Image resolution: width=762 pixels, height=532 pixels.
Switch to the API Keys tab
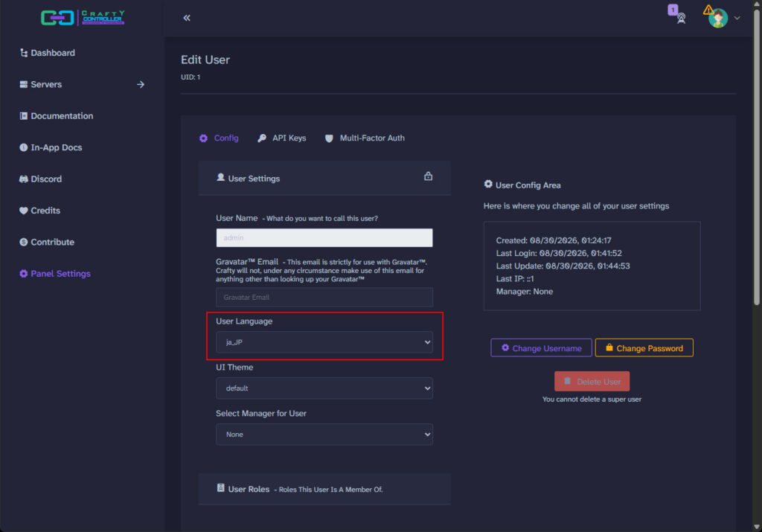coord(282,138)
